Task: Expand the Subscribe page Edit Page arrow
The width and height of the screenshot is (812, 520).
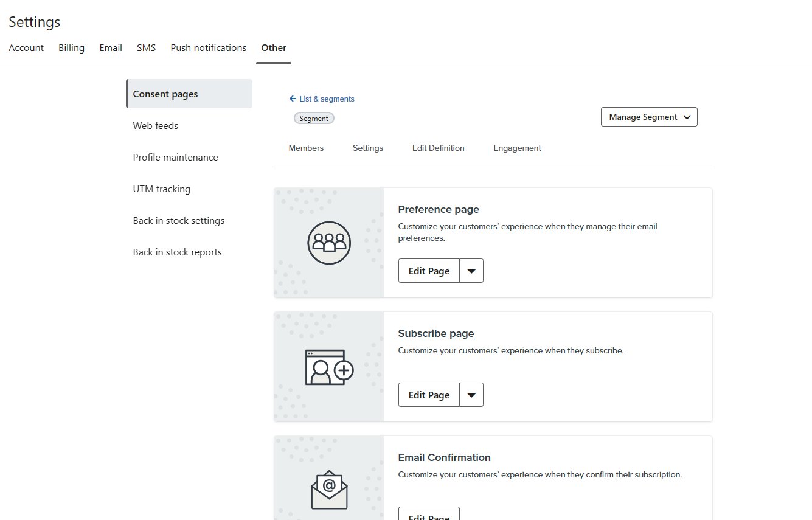Action: [471, 395]
